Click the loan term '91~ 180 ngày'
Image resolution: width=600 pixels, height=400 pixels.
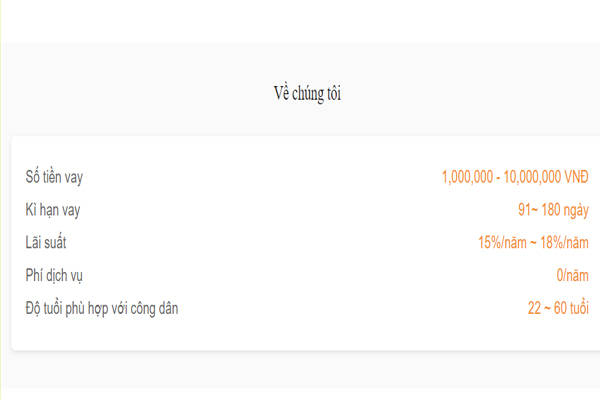click(x=553, y=210)
